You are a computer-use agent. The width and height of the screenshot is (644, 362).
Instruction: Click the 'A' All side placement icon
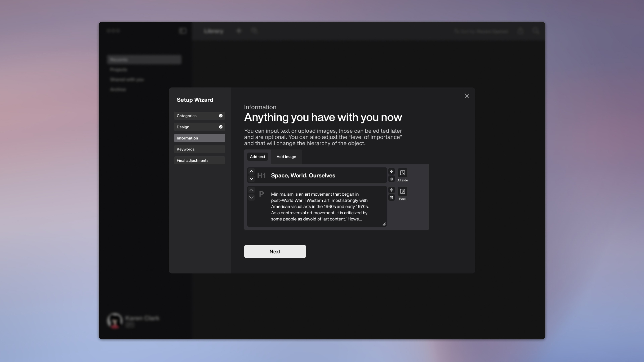[x=402, y=173]
